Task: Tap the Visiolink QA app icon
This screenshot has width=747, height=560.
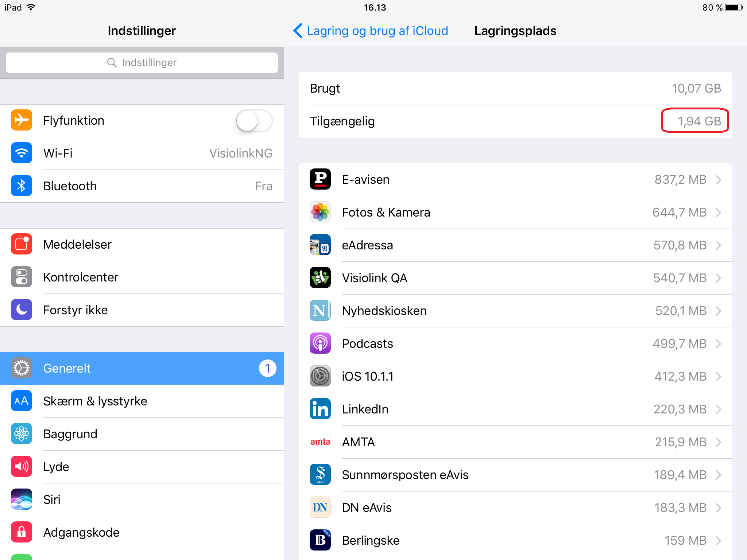Action: (320, 278)
